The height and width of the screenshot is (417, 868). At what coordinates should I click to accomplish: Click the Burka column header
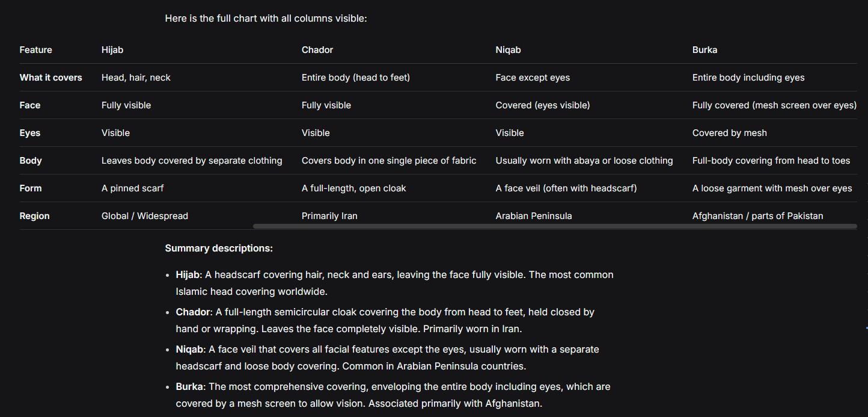pos(704,50)
